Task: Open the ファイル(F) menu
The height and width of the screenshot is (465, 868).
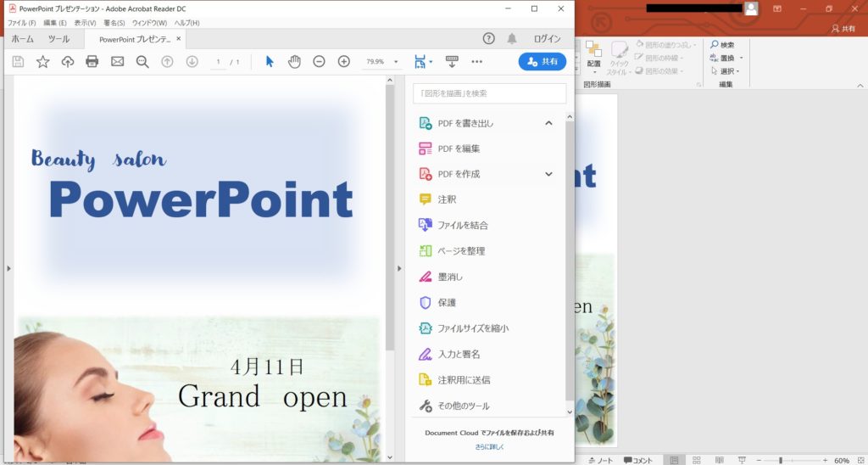Action: tap(21, 23)
